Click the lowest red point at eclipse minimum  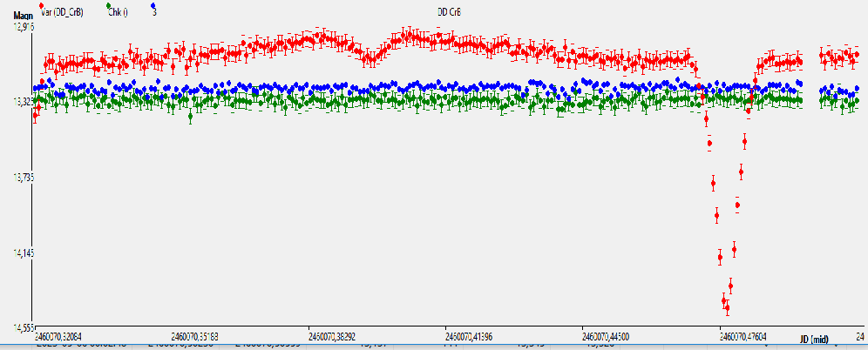[x=727, y=307]
